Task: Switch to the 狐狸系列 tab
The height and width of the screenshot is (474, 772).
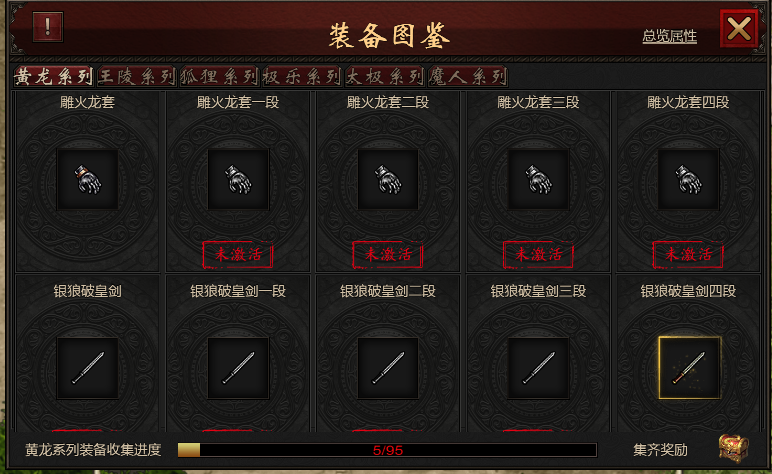Action: point(219,76)
